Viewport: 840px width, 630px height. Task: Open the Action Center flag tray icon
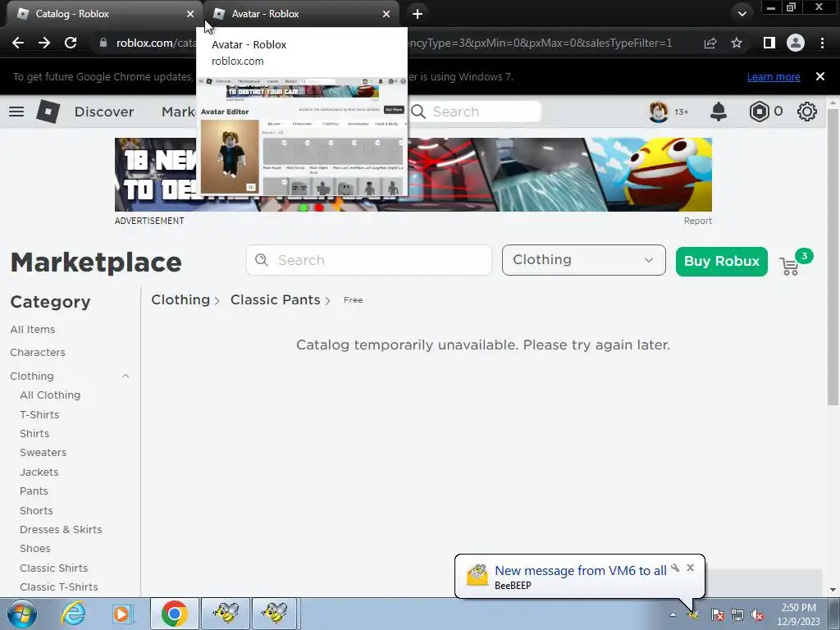pos(717,615)
